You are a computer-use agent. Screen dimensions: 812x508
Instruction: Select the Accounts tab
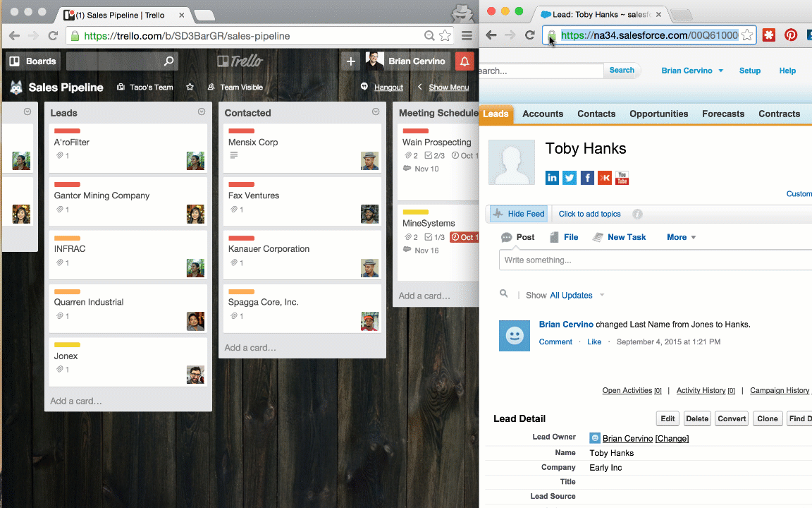543,114
